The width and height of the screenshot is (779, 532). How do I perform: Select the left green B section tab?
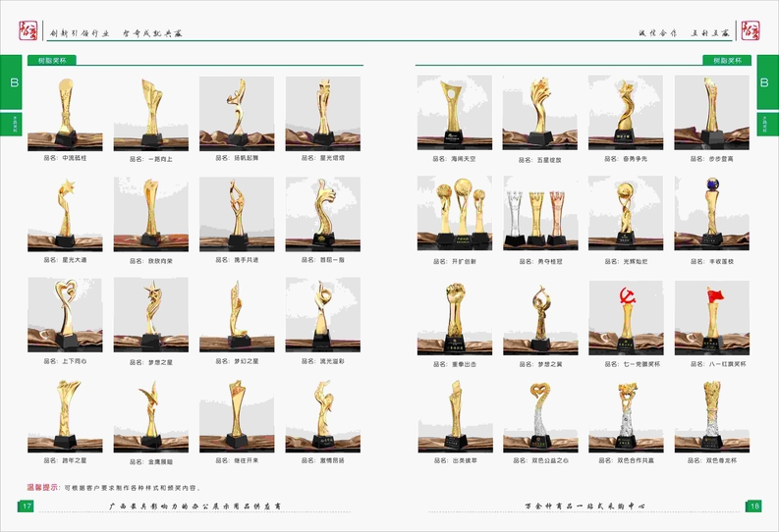14,83
